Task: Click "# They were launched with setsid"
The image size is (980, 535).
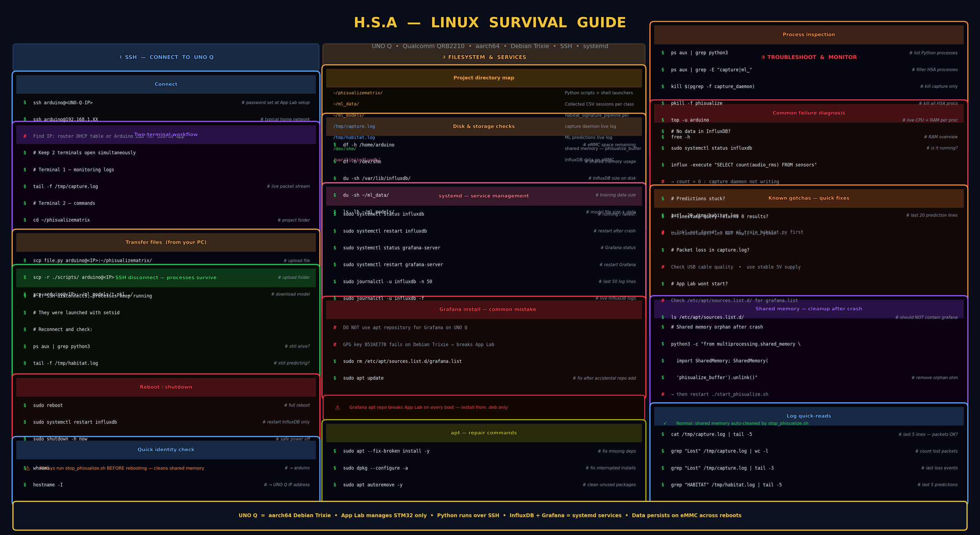Action: pos(76,313)
